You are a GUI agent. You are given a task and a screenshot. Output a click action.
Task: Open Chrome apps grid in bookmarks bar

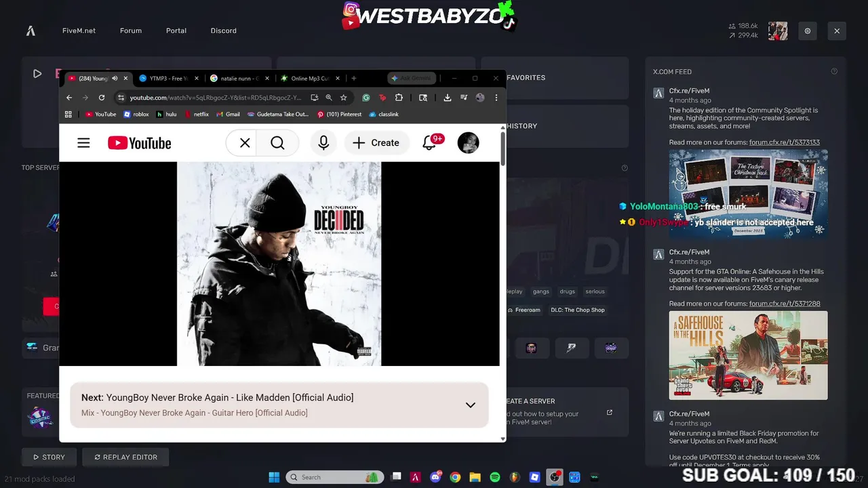click(68, 115)
